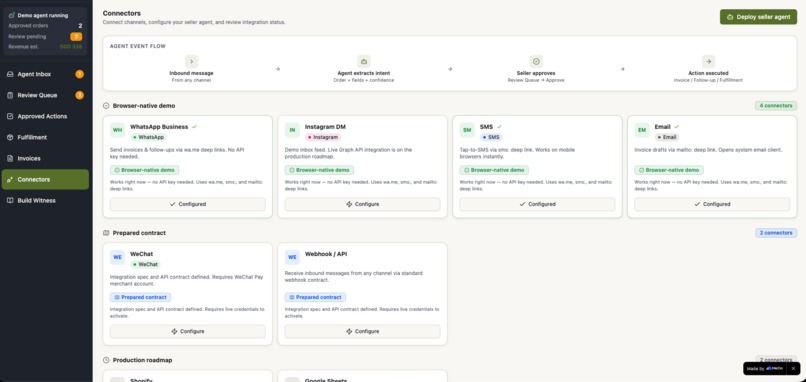
Task: Click the WE avatar icon on WeChat card
Action: [118, 257]
